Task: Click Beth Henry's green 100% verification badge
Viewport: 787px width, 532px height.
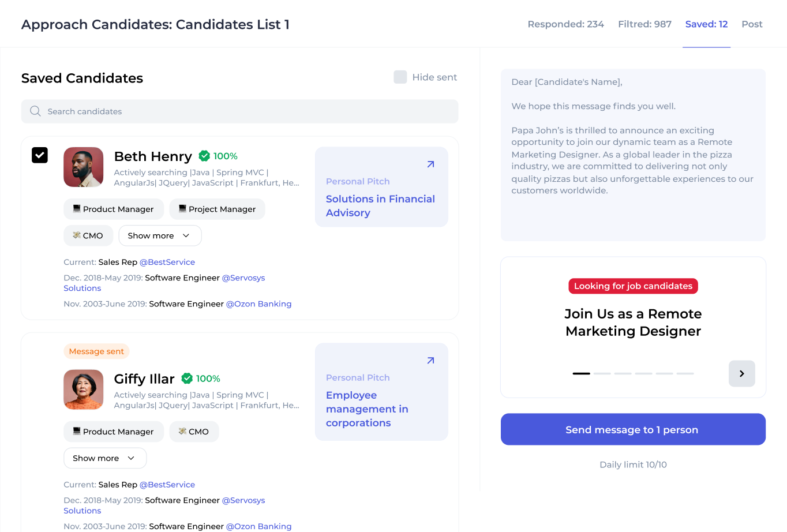Action: click(x=204, y=155)
